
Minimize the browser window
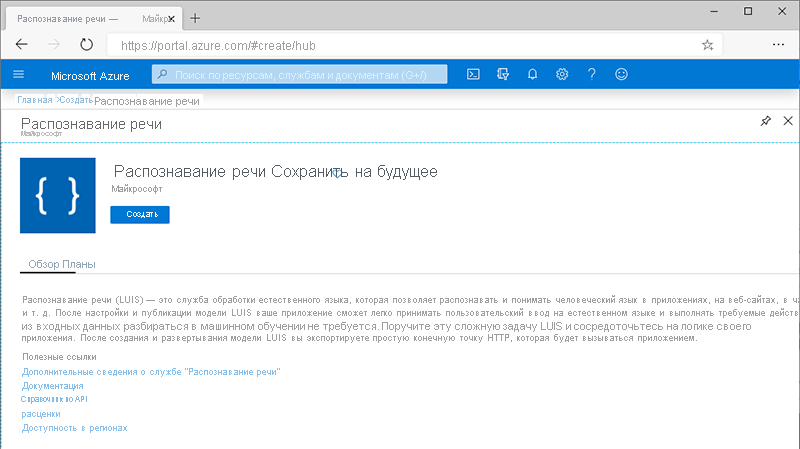(714, 11)
